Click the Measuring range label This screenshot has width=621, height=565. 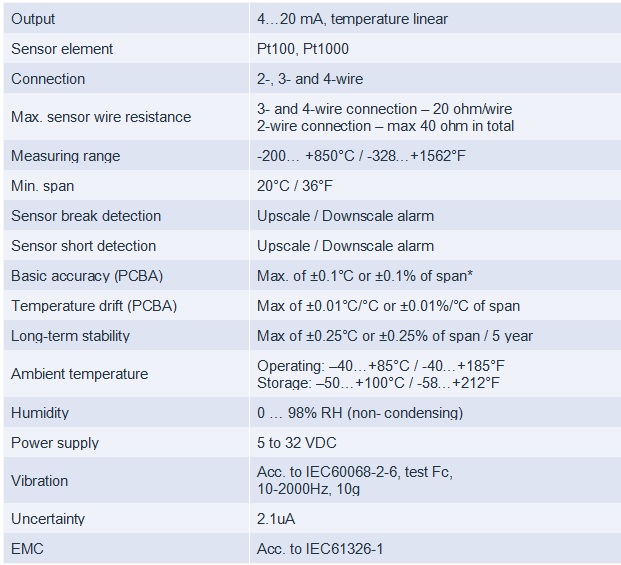pyautogui.click(x=65, y=156)
